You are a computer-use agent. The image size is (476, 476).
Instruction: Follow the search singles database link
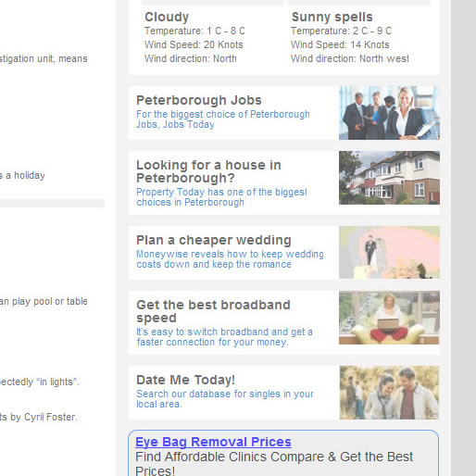pyautogui.click(x=225, y=399)
